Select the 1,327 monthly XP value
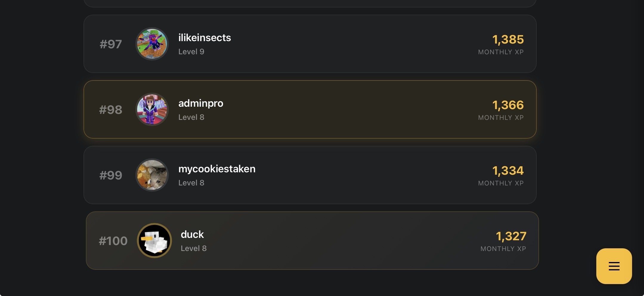The height and width of the screenshot is (296, 644). click(511, 236)
